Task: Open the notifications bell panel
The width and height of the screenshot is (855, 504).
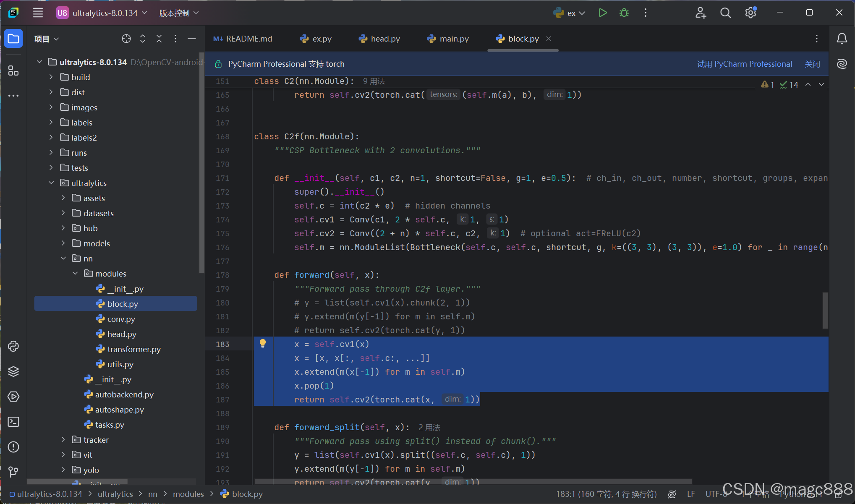Action: tap(842, 39)
